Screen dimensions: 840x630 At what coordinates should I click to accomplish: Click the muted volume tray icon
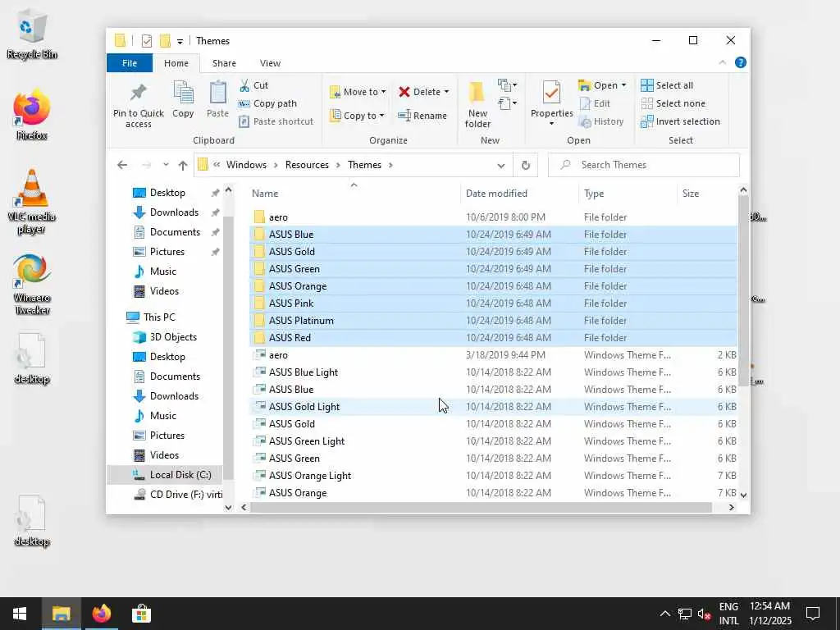click(703, 614)
